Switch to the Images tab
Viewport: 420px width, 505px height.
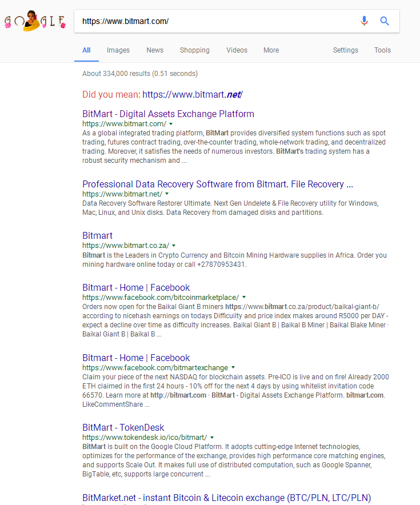118,50
